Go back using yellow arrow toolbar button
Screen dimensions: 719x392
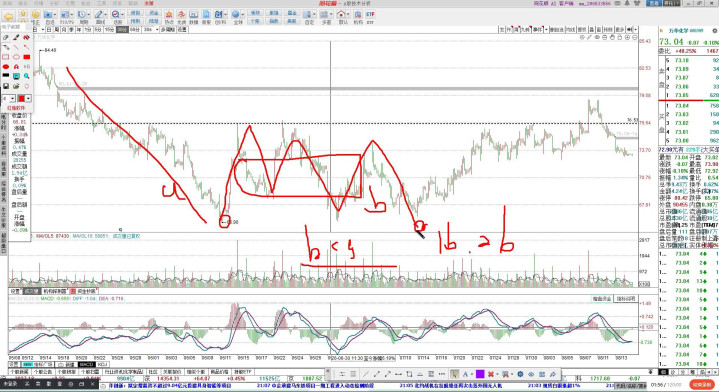[x=8, y=16]
